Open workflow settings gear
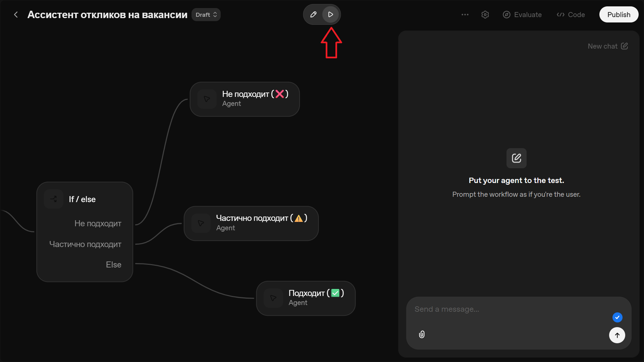 click(485, 14)
